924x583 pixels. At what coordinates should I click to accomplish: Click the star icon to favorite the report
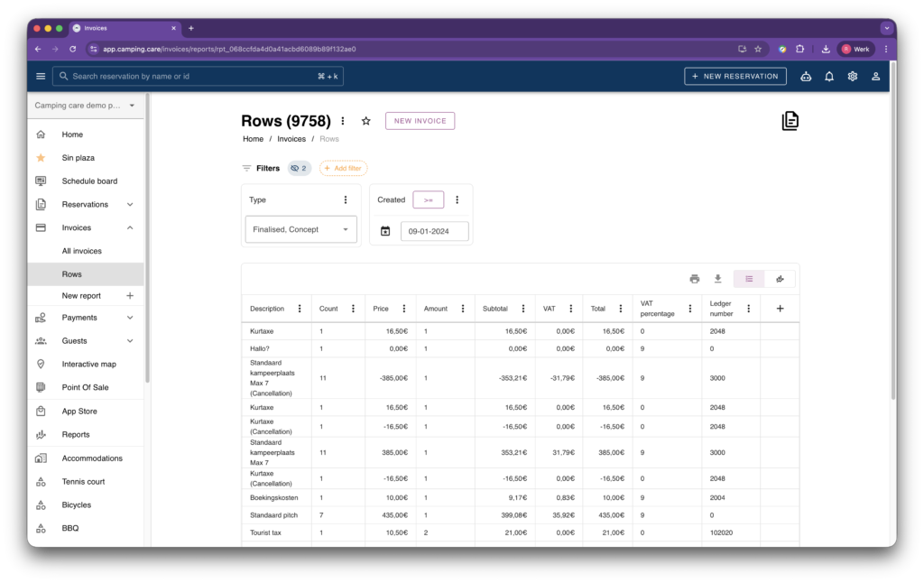click(365, 121)
